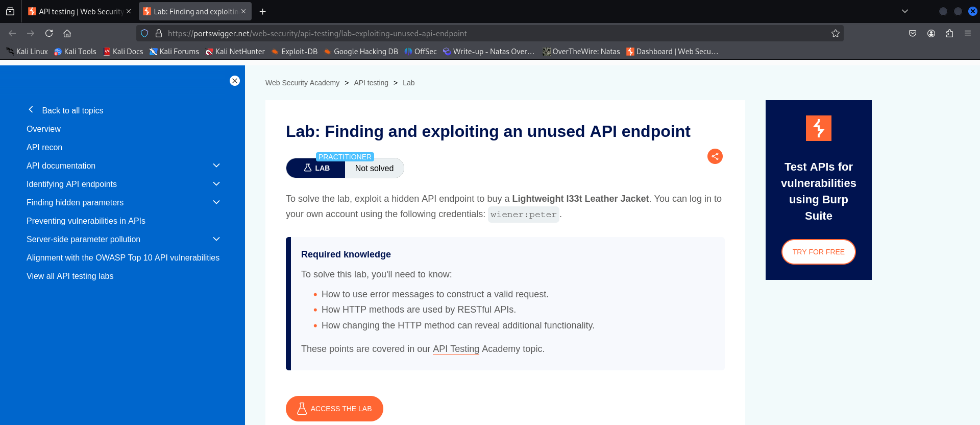Go to the browser home page
Viewport: 980px width, 425px height.
point(67,33)
